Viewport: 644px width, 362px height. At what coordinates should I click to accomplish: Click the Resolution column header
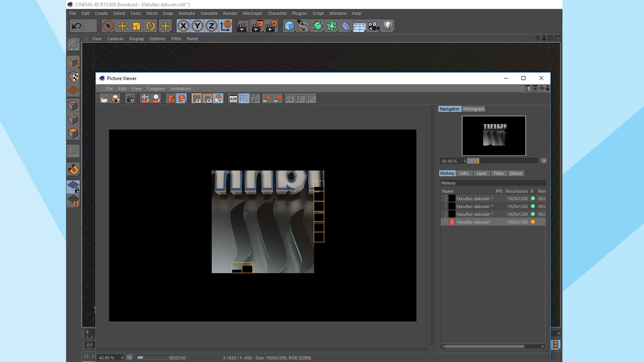[x=517, y=191]
